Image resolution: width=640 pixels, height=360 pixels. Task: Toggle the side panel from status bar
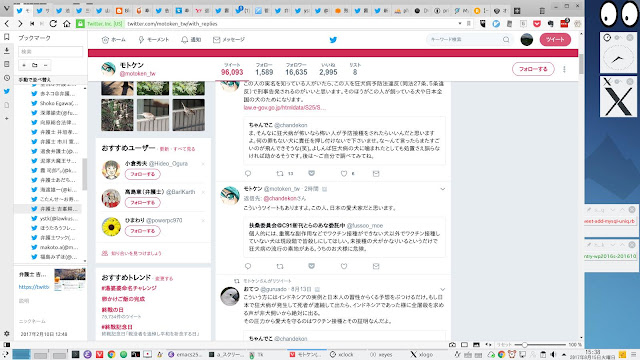(x=7, y=345)
